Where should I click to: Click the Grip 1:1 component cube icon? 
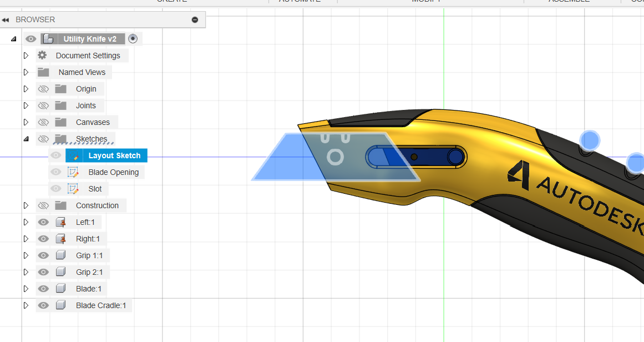pyautogui.click(x=61, y=256)
